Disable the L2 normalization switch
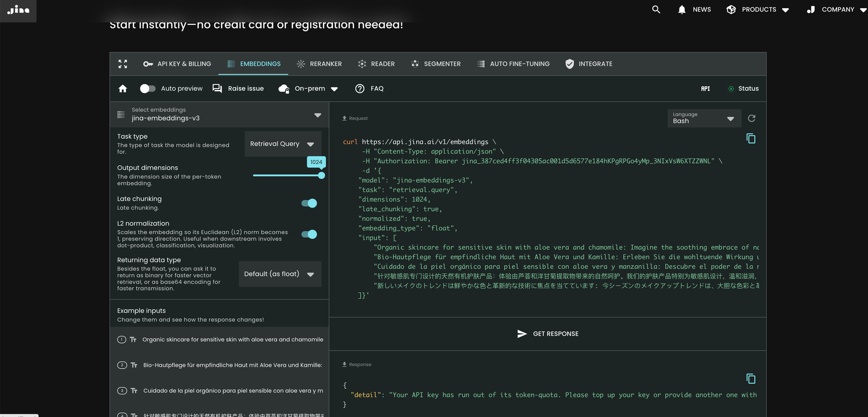The image size is (868, 417). 309,235
